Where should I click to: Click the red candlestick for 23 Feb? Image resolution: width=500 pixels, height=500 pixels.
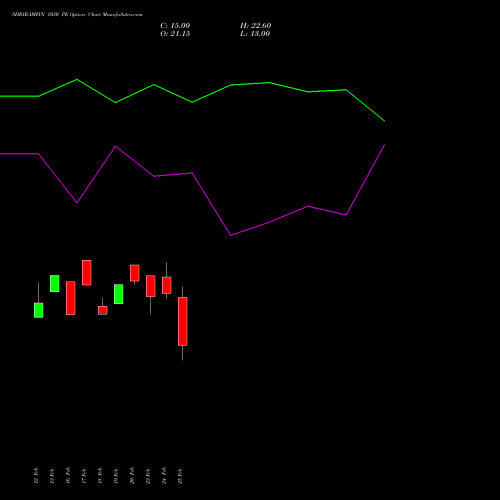pyautogui.click(x=151, y=286)
